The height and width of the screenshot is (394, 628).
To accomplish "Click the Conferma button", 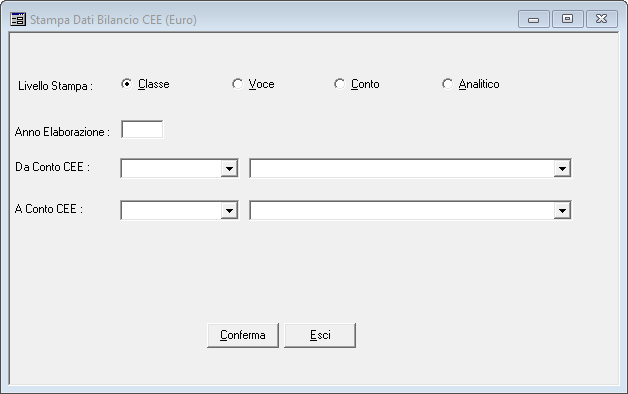I will [x=243, y=335].
